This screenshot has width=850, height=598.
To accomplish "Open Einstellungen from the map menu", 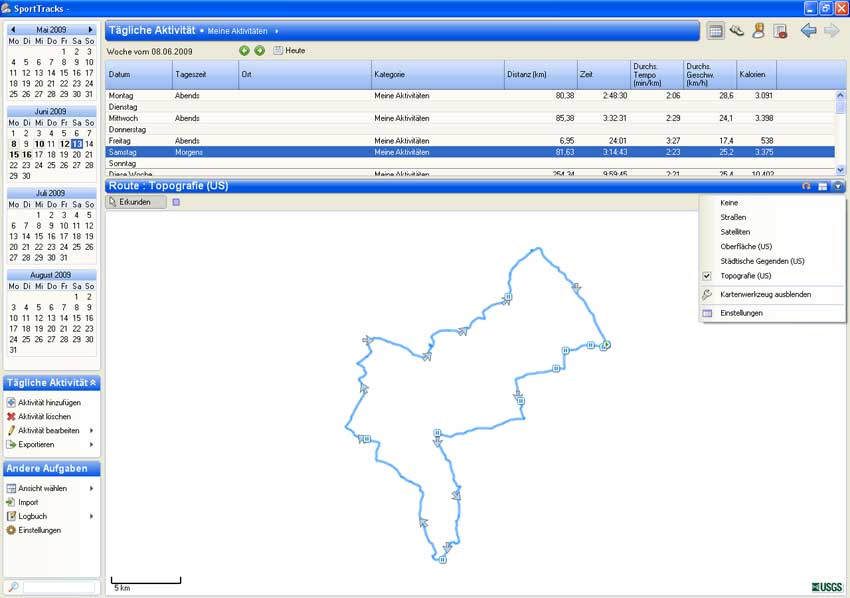I will [x=741, y=313].
